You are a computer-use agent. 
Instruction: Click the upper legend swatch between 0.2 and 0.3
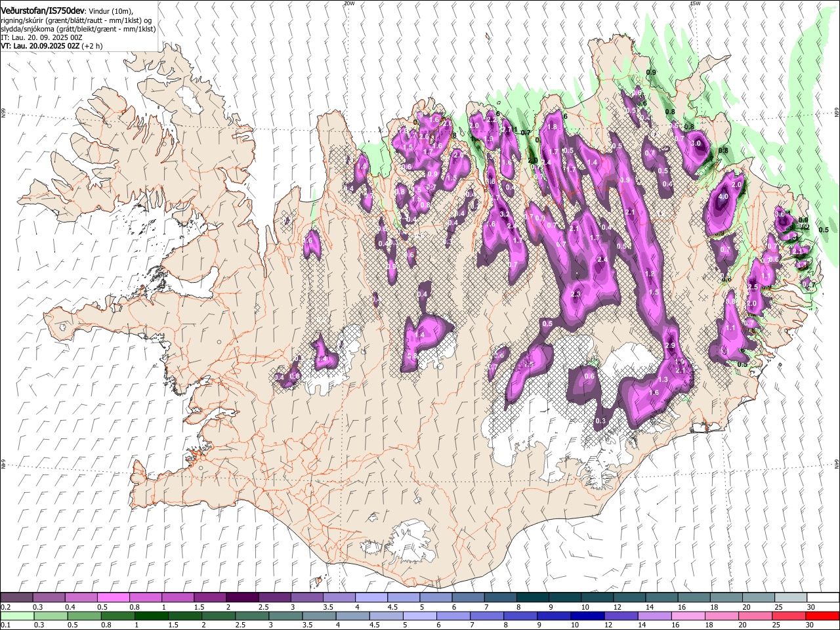[17, 597]
